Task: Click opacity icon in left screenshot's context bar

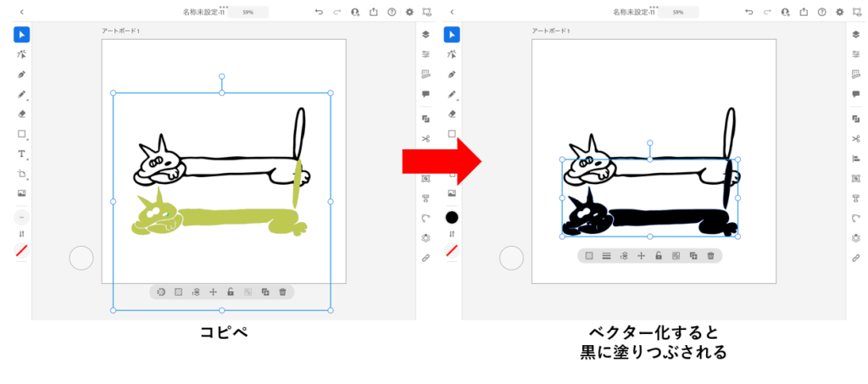Action: pos(178,292)
